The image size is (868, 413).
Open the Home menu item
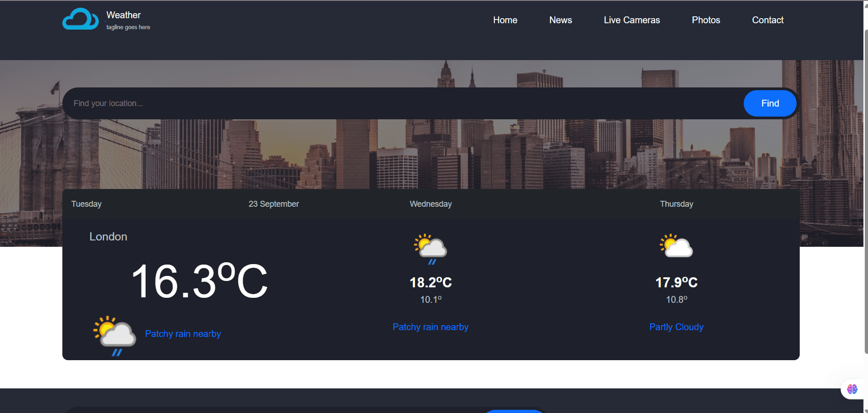point(505,20)
